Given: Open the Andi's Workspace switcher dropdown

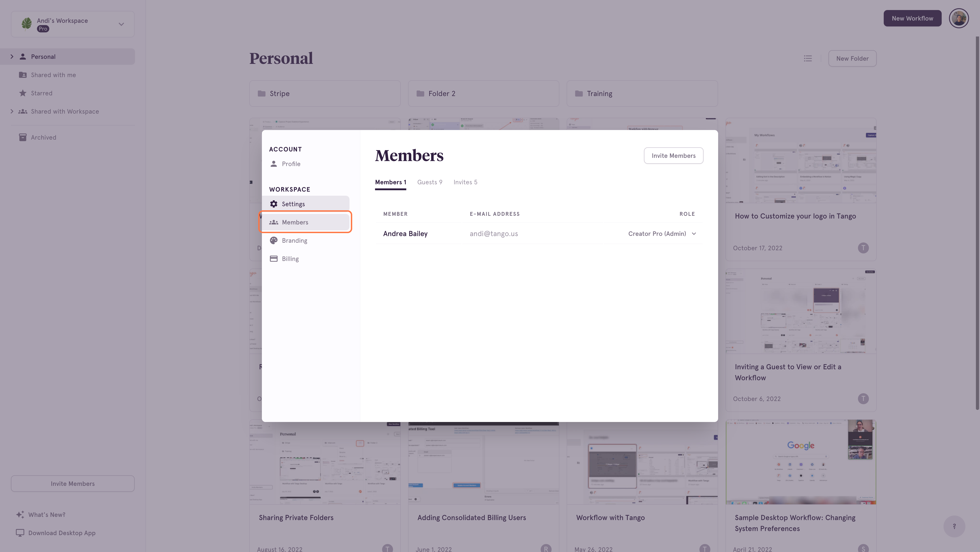Looking at the screenshot, I should [73, 24].
